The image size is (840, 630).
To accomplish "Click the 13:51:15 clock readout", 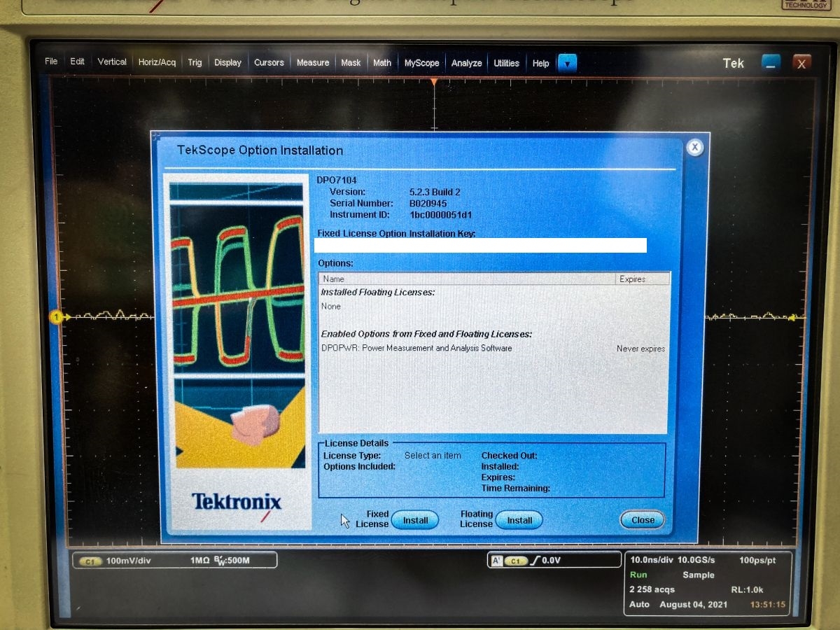I will (768, 604).
